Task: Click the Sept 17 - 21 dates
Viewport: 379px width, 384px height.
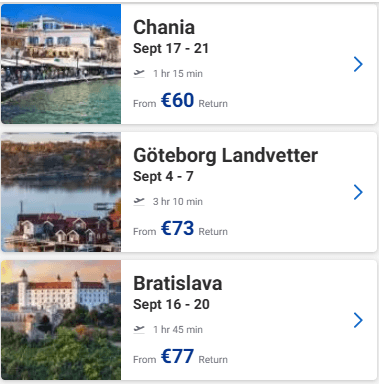Action: pos(171,49)
